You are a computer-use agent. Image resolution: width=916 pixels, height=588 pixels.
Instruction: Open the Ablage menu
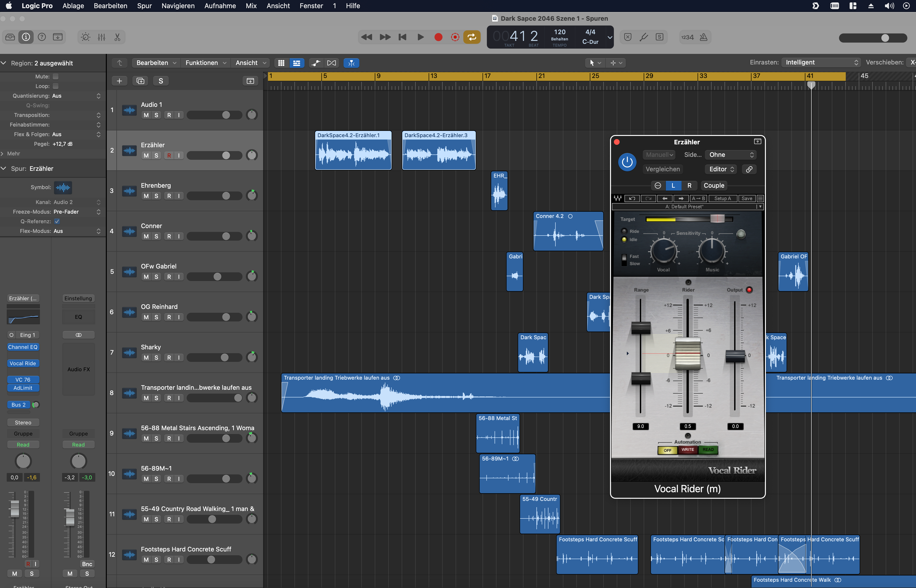[73, 6]
